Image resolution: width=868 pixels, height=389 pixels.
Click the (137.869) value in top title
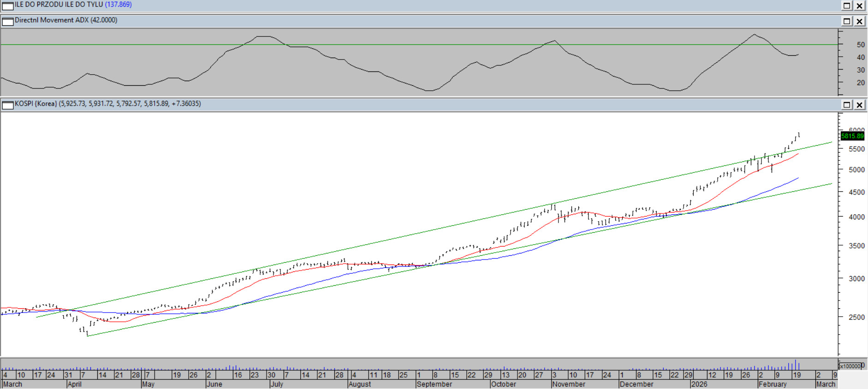pos(118,5)
